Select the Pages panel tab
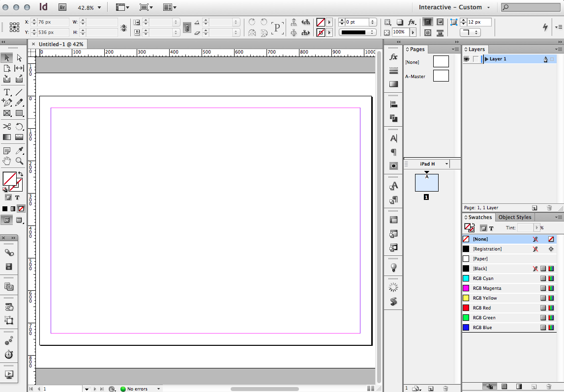Screen dimensions: 564x392 [x=416, y=49]
